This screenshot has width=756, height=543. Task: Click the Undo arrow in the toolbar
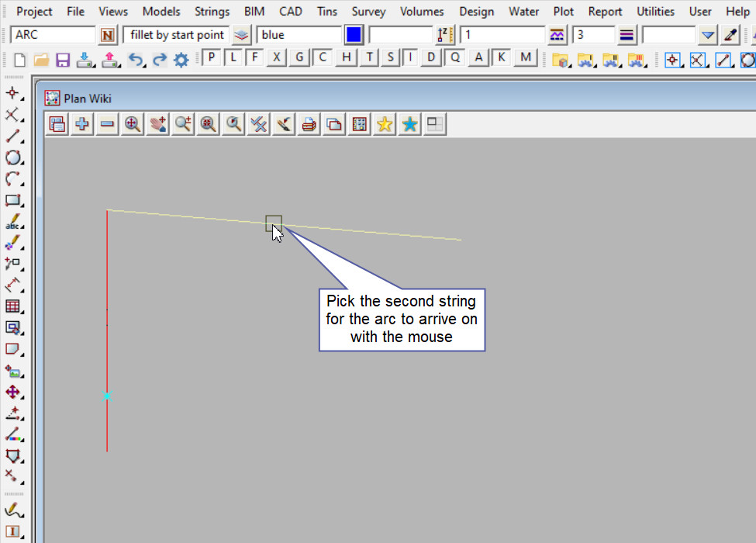136,60
